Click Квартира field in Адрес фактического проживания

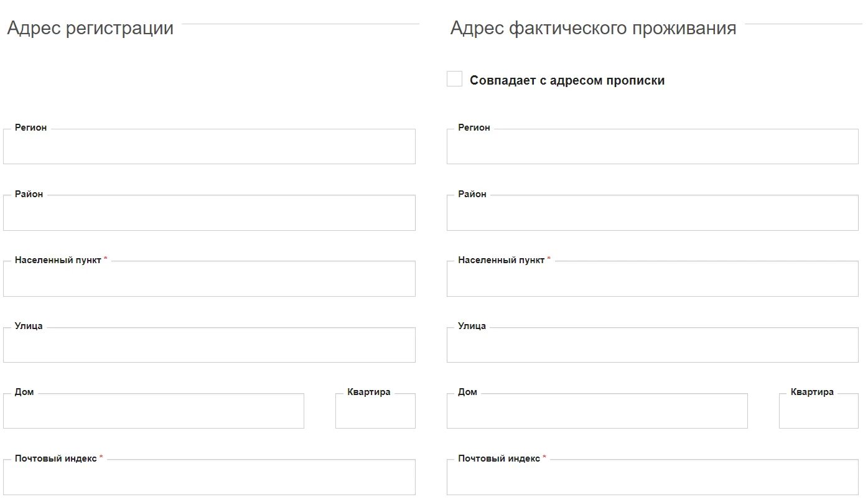[819, 411]
